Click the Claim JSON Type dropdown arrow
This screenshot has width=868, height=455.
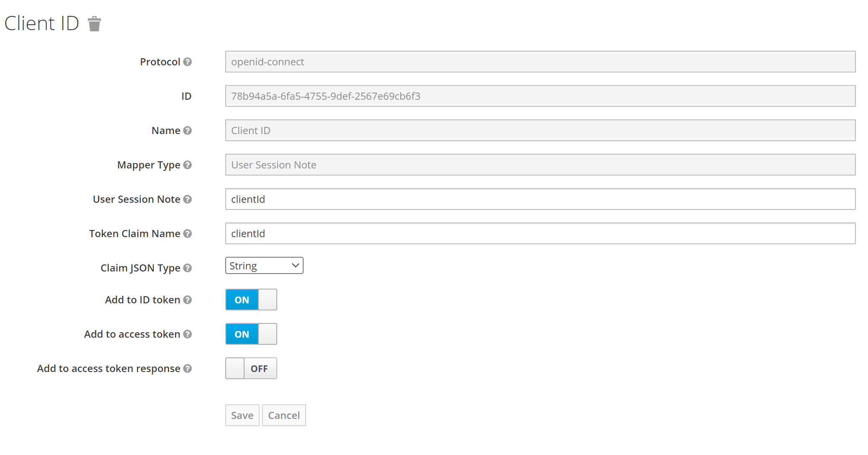pos(294,265)
